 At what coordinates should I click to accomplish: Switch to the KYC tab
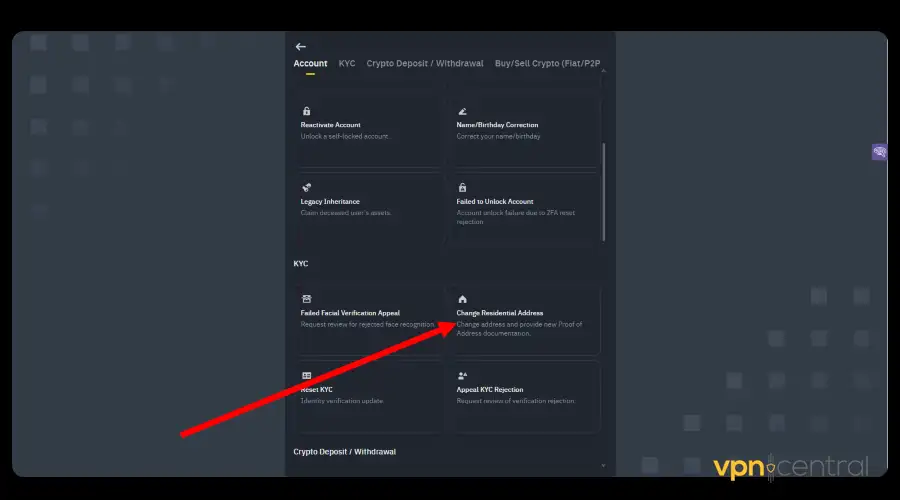347,64
